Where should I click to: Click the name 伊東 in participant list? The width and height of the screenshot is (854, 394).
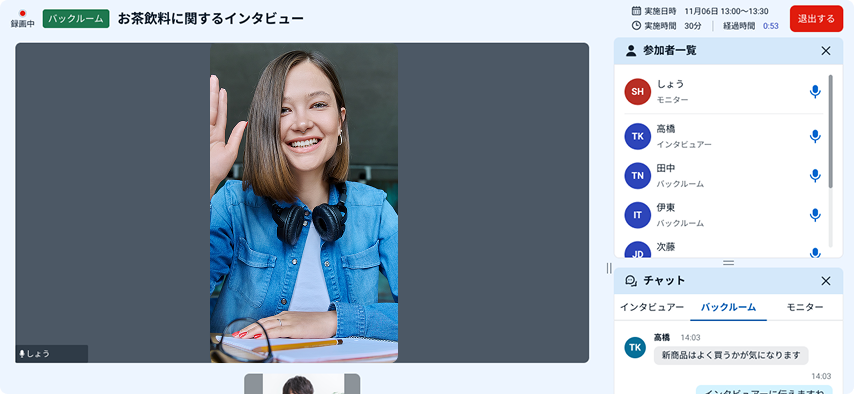click(666, 208)
